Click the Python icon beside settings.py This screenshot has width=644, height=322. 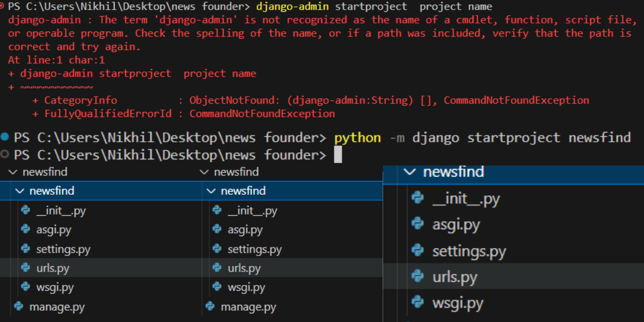(25, 248)
